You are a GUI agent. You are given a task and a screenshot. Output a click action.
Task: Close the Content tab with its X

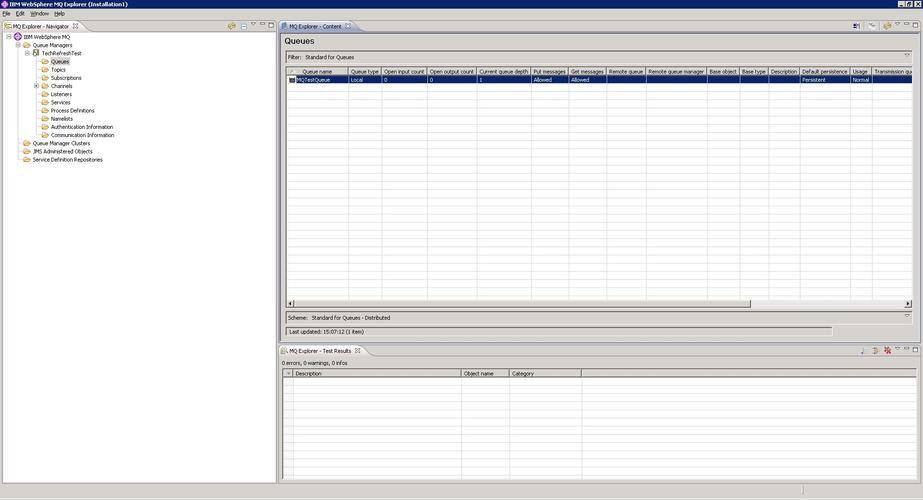pyautogui.click(x=348, y=26)
